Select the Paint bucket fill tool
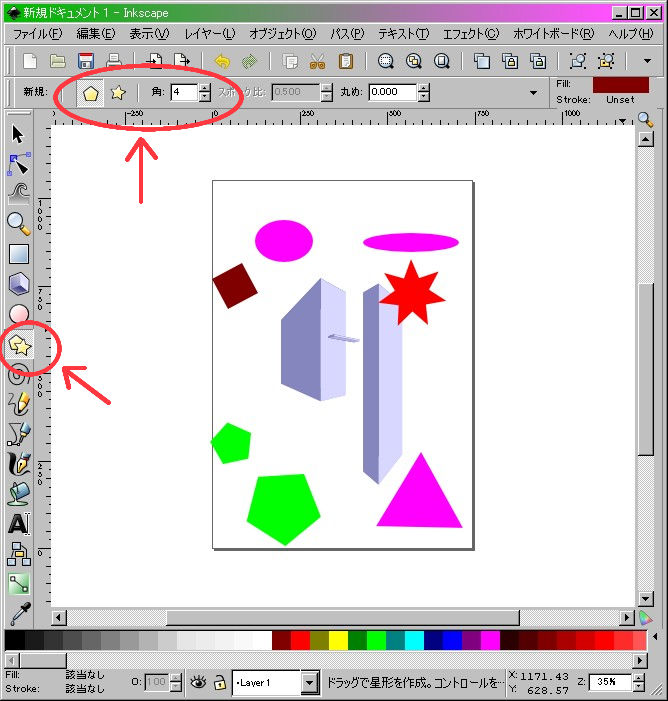668x701 pixels. pos(19,494)
